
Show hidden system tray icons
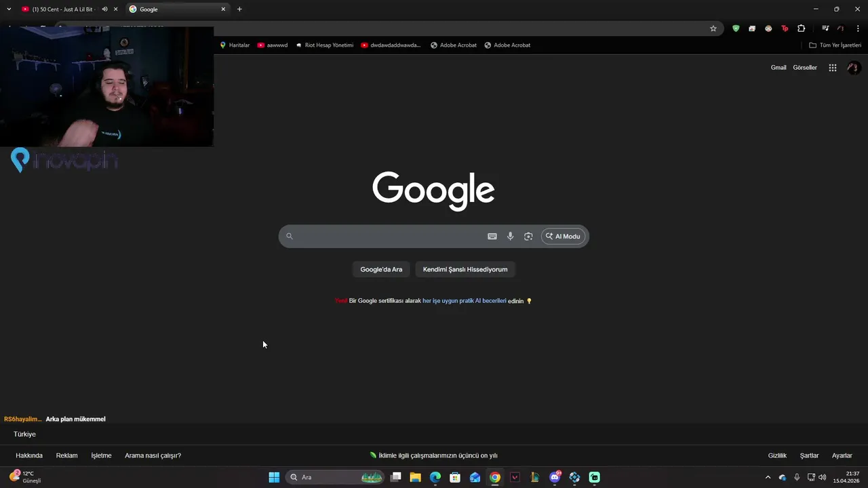pyautogui.click(x=768, y=477)
